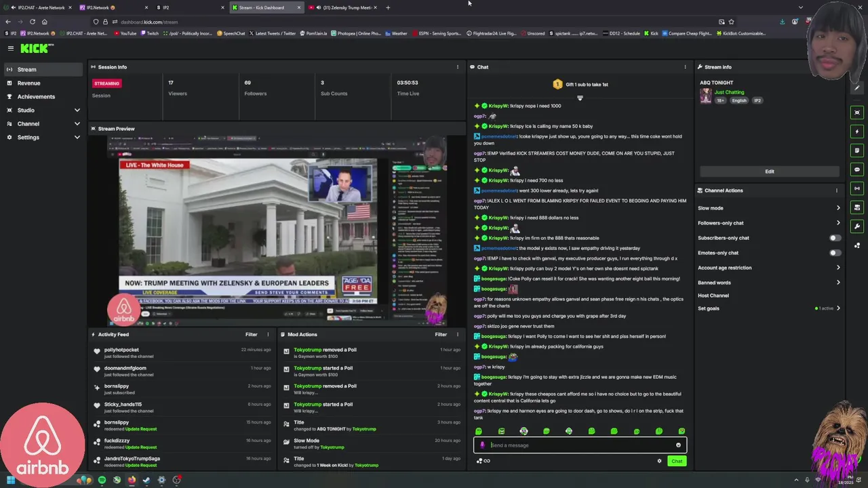
Task: Open Set goals with 1 active
Action: [x=769, y=308]
